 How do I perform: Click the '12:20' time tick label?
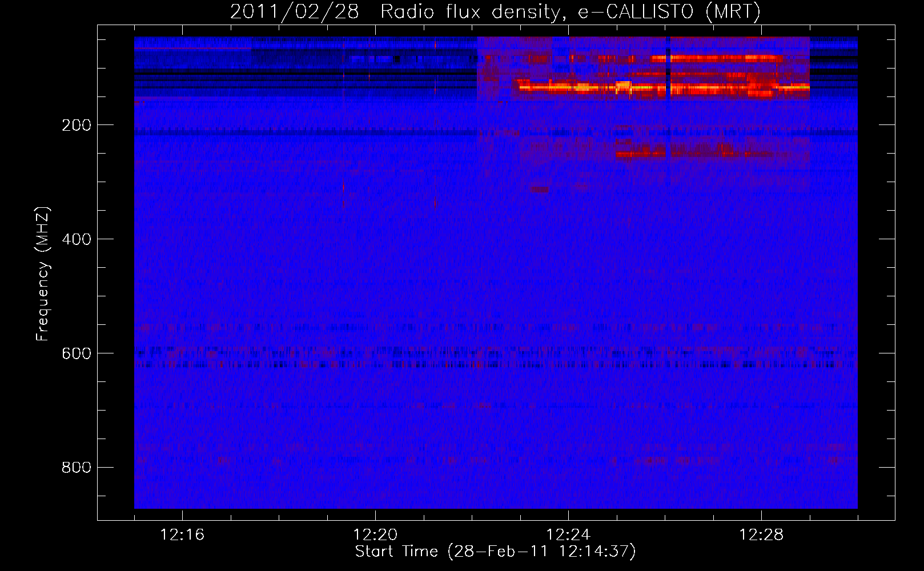tap(375, 535)
